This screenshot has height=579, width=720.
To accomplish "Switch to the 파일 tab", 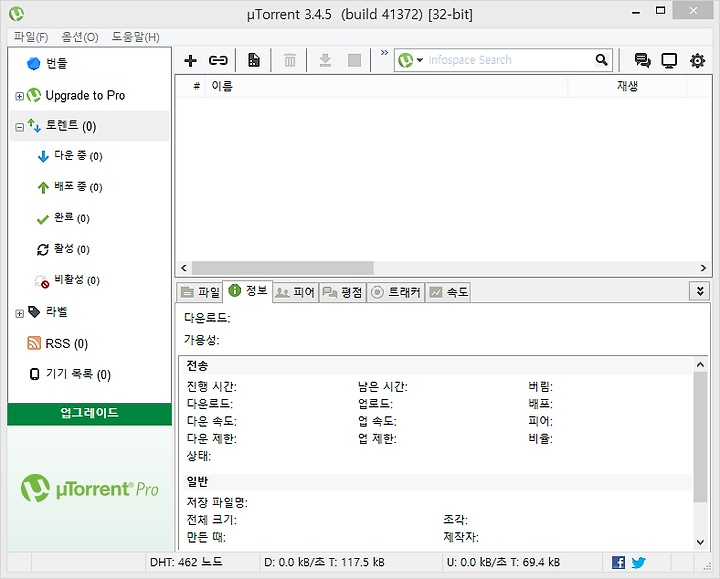I will [201, 292].
